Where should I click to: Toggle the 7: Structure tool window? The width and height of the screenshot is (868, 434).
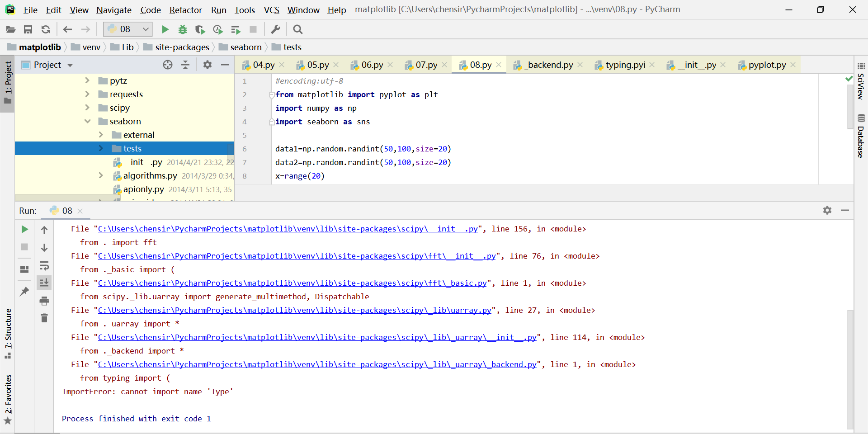(x=8, y=334)
